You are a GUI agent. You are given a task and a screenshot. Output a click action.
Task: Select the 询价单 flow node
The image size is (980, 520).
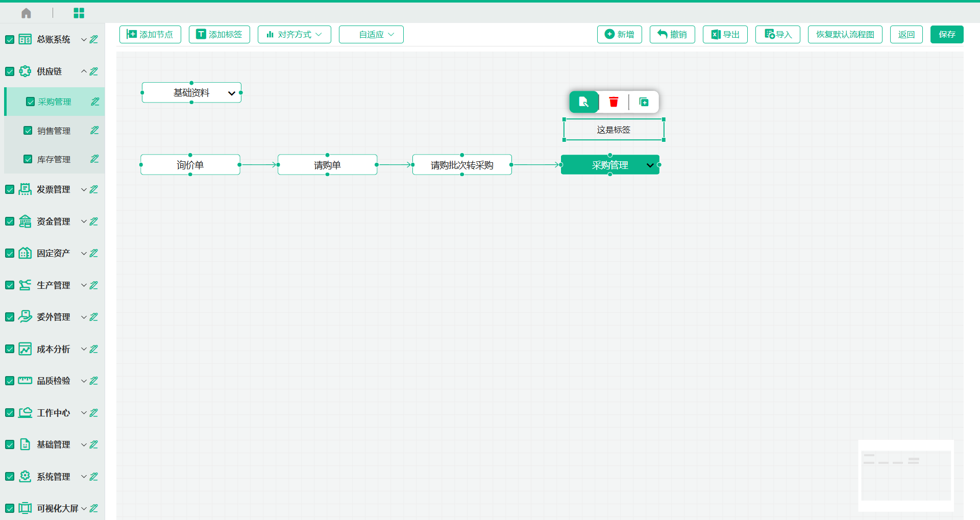tap(190, 165)
